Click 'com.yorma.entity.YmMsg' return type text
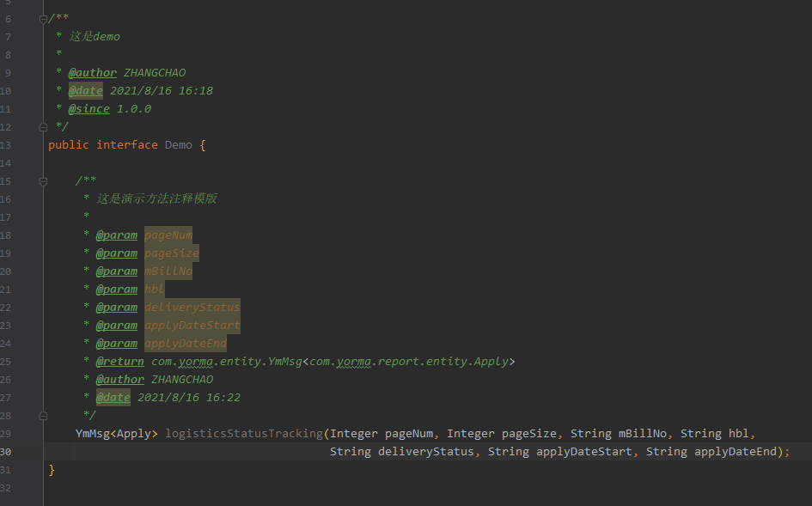 click(x=227, y=362)
